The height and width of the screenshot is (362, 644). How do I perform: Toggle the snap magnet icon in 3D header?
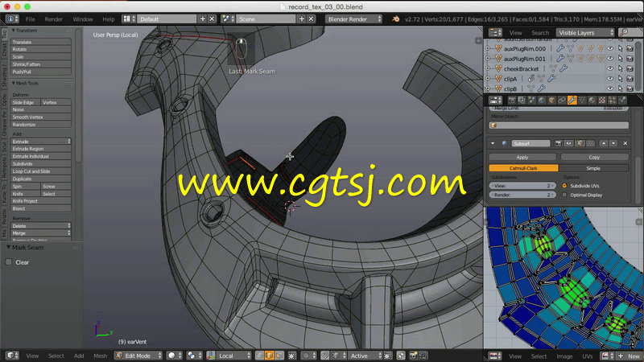(x=324, y=356)
